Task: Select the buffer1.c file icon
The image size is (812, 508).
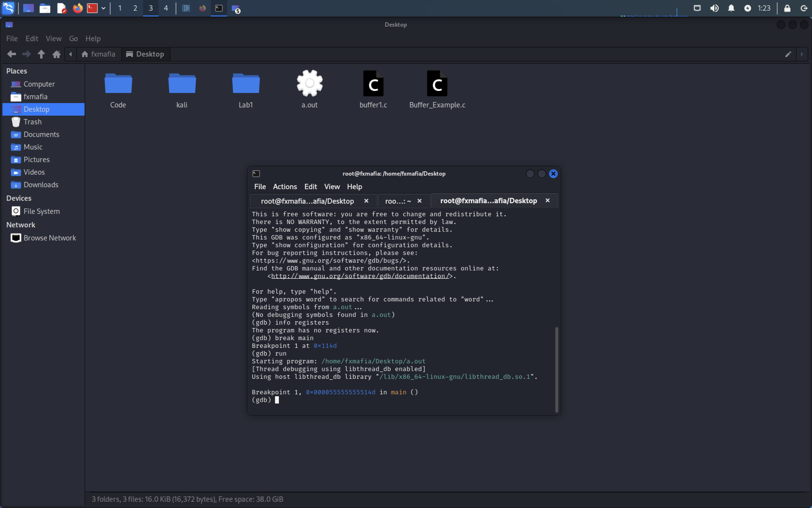Action: pos(373,83)
